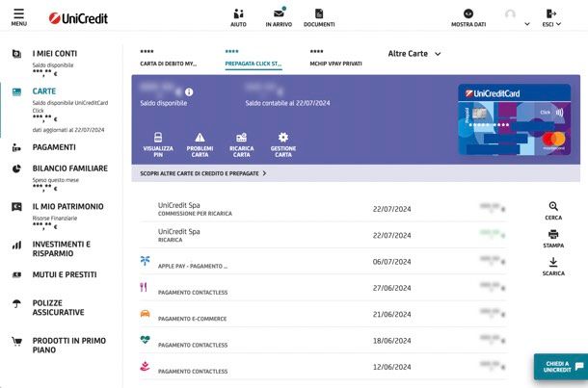Click the BILANCIO FAMILIARE pie chart icon
588x388 pixels.
click(x=16, y=168)
